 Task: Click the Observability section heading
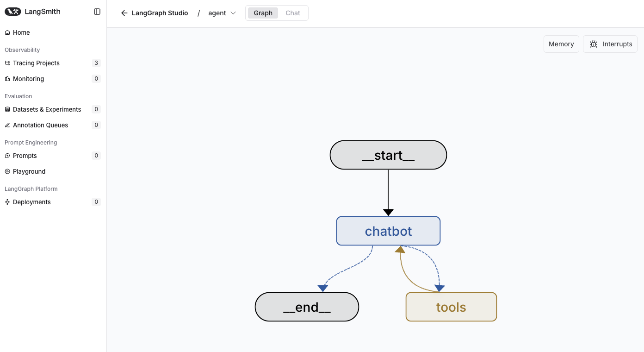coord(22,50)
